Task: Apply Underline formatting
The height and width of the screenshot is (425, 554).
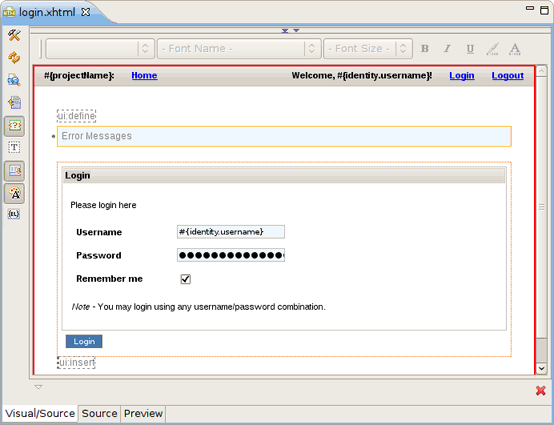Action: coord(470,49)
